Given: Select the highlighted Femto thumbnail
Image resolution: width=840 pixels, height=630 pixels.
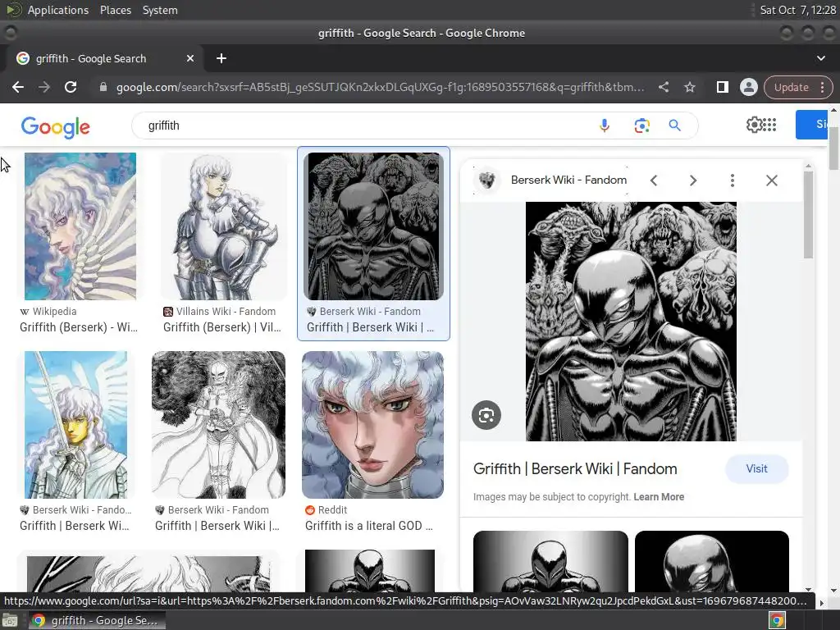Looking at the screenshot, I should point(373,226).
